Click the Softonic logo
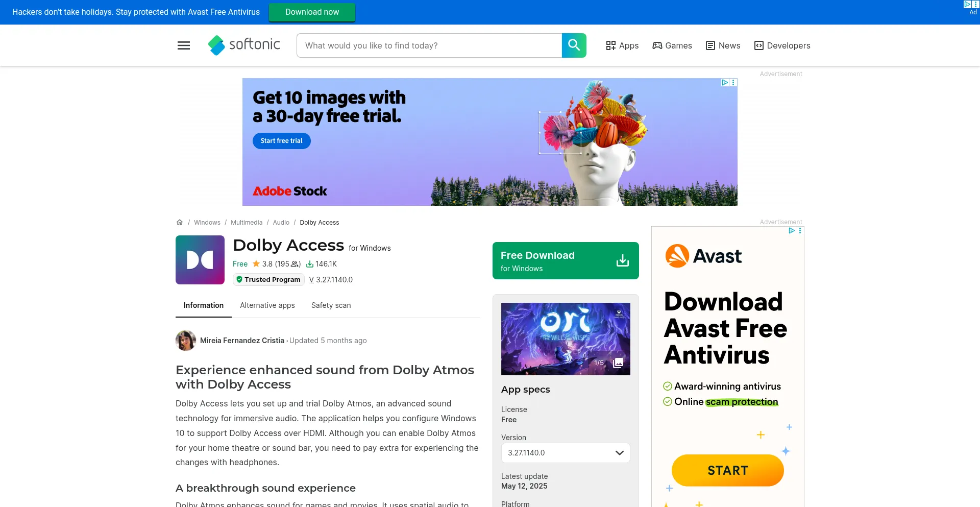 (x=244, y=45)
